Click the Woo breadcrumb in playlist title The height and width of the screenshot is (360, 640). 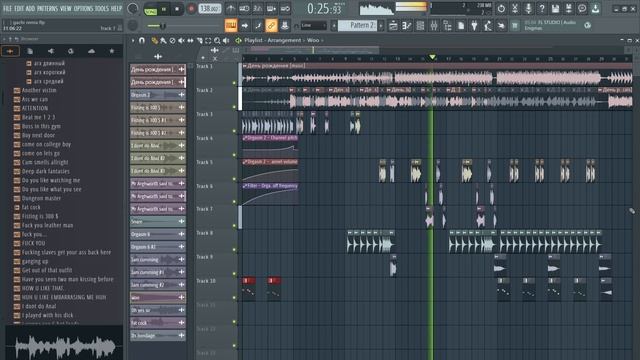[313, 40]
